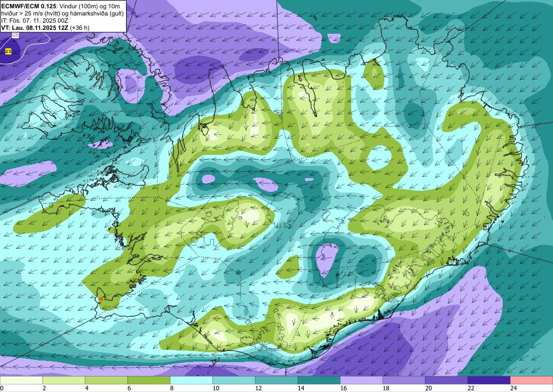The height and width of the screenshot is (392, 553).
Task: Click the 16–18 m/s lavender legend swatch
Action: point(362,381)
